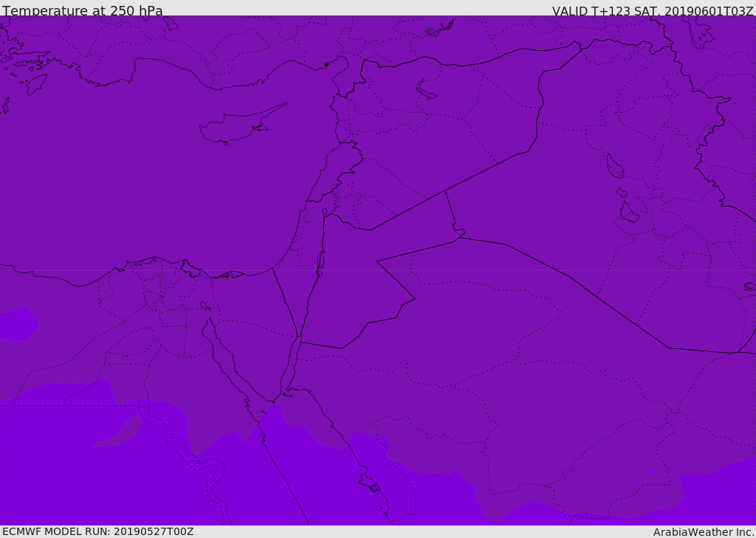The width and height of the screenshot is (756, 538).
Task: Click the 'VALID T+123 SAT. 20190601T03Z' label
Action: pos(653,11)
